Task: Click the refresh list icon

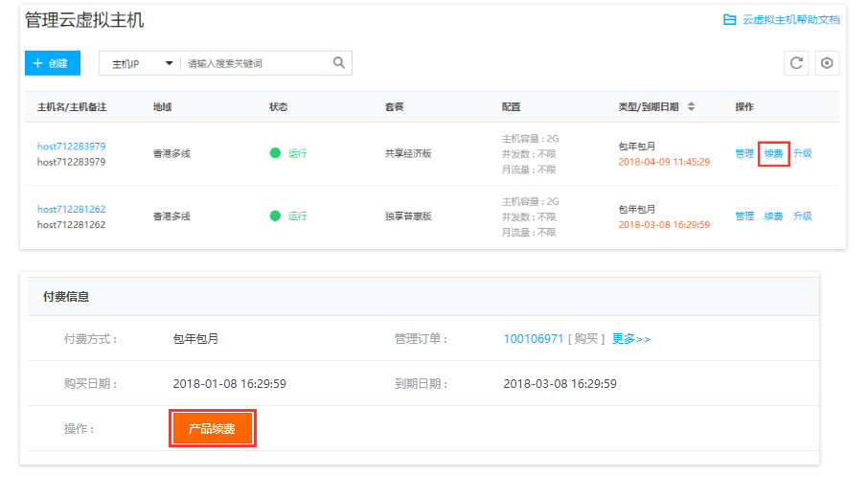Action: pos(795,63)
